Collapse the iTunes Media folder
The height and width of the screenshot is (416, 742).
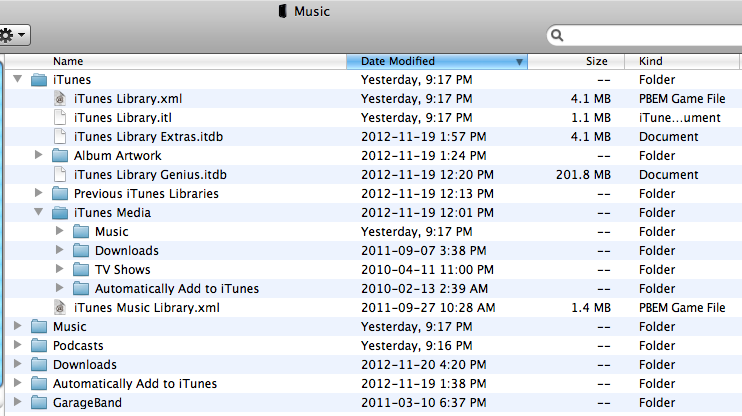tap(39, 212)
